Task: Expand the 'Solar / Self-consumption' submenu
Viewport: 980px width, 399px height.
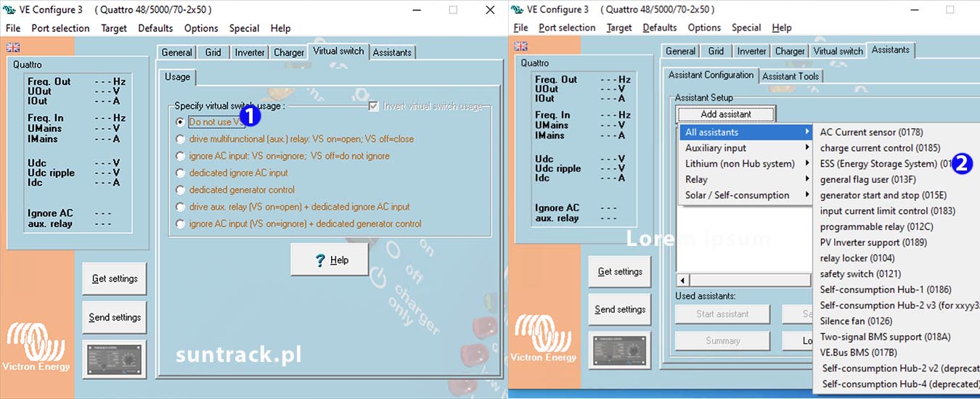Action: pos(746,195)
